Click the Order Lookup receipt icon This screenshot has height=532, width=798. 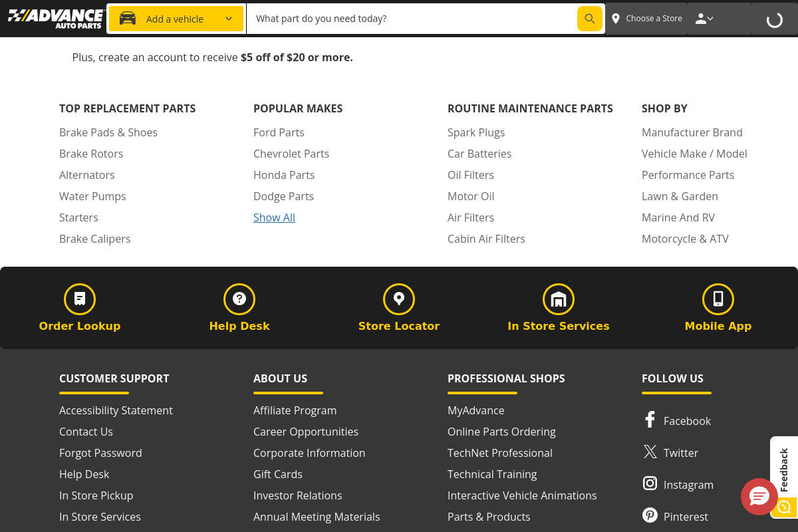pos(80,299)
